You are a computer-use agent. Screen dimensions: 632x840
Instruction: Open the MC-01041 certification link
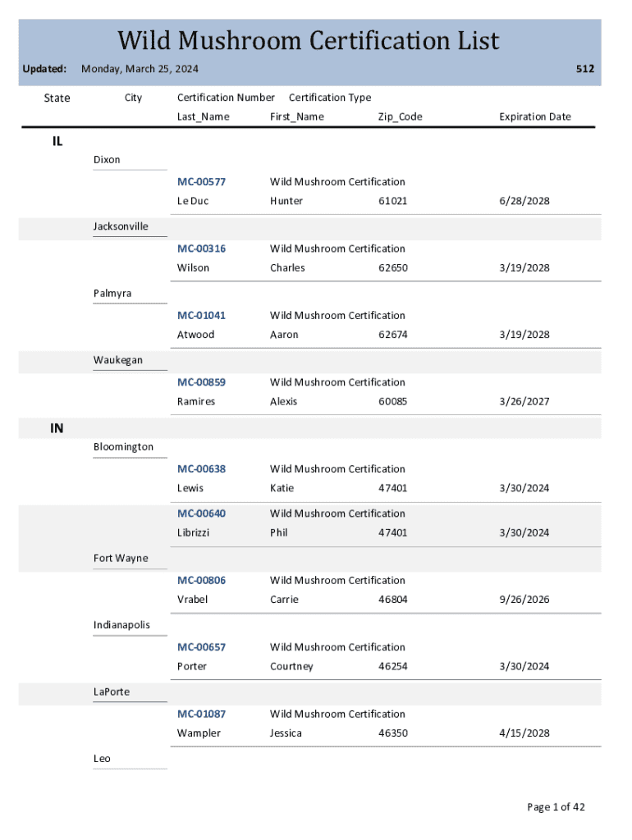click(x=201, y=315)
